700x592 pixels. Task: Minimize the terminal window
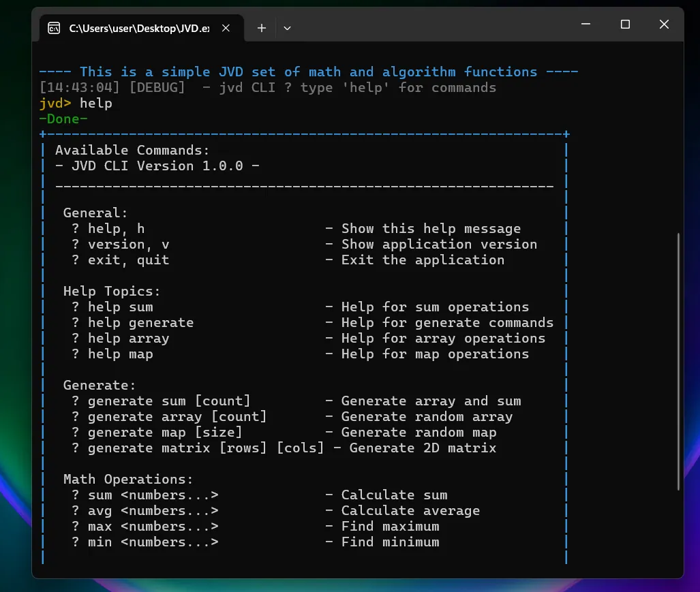[x=585, y=24]
